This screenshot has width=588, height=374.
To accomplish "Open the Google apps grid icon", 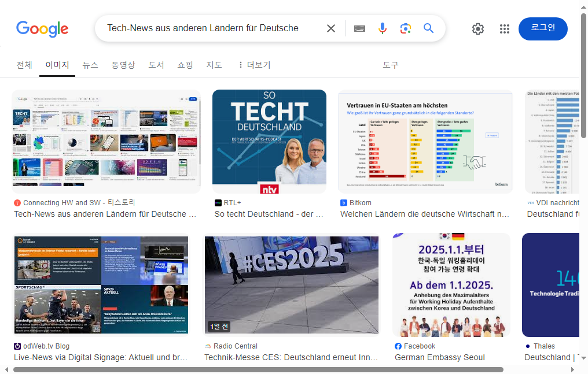I will (505, 29).
